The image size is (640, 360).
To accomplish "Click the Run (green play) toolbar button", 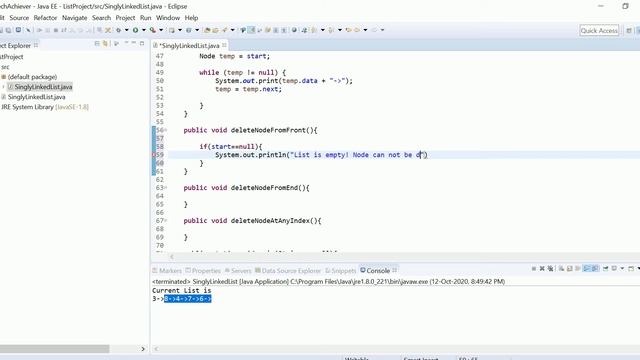I will pyautogui.click(x=136, y=30).
